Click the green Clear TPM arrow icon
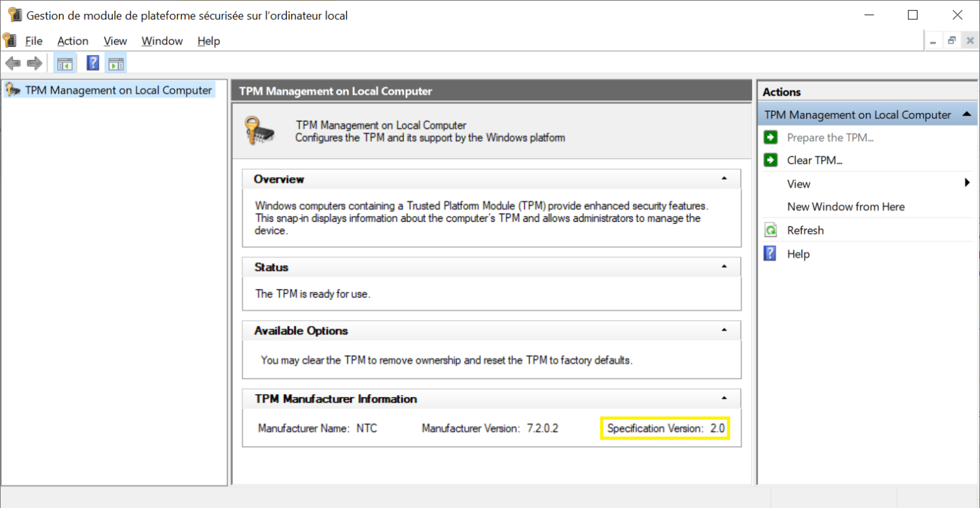This screenshot has width=980, height=508. pos(771,160)
